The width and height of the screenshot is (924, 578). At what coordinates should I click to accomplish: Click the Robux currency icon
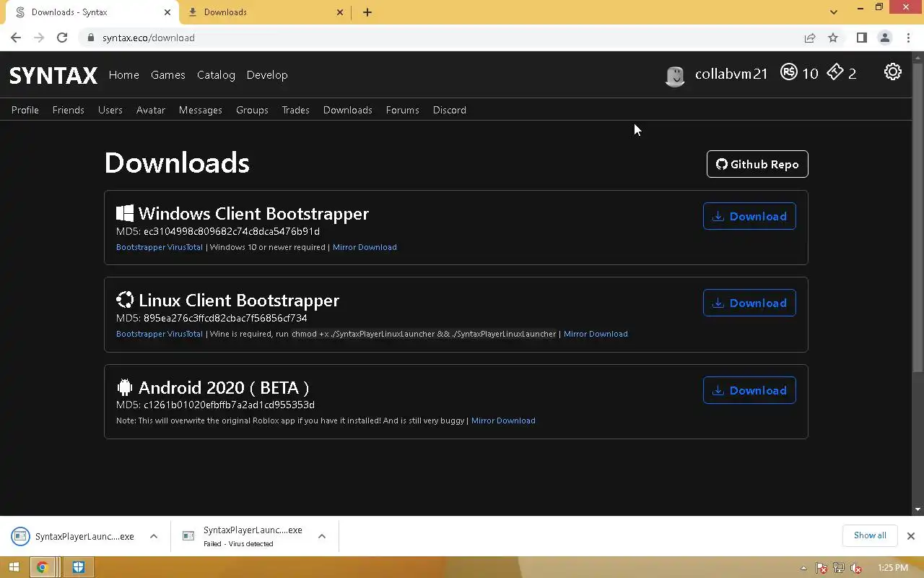(788, 72)
